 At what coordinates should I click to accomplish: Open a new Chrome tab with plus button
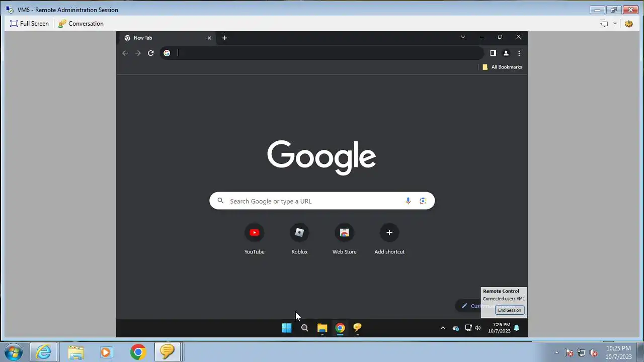[225, 38]
